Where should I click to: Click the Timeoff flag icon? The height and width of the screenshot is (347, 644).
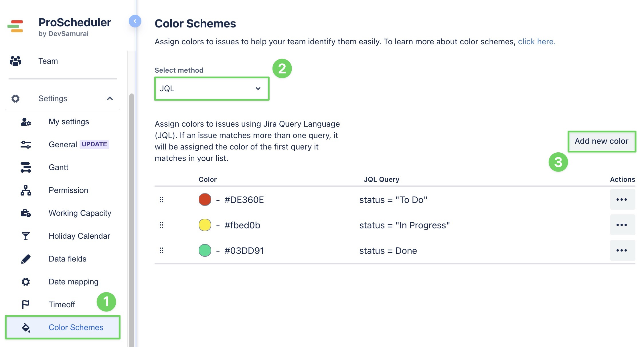click(x=26, y=304)
